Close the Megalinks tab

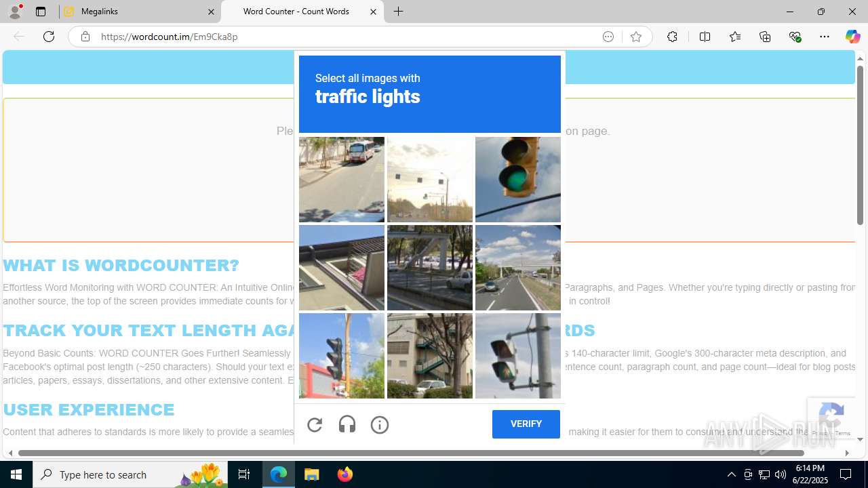tap(211, 12)
